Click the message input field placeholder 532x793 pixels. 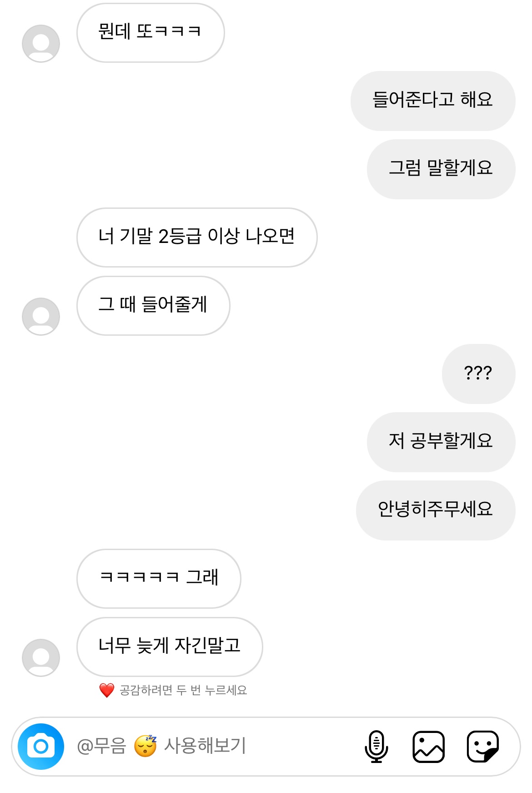pos(205,746)
